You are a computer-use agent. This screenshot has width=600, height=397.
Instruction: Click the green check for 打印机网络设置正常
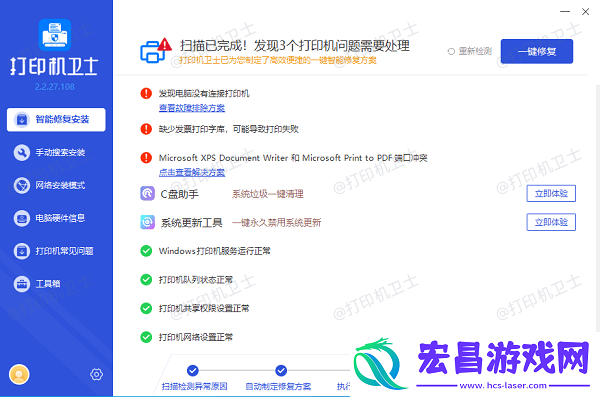[146, 337]
